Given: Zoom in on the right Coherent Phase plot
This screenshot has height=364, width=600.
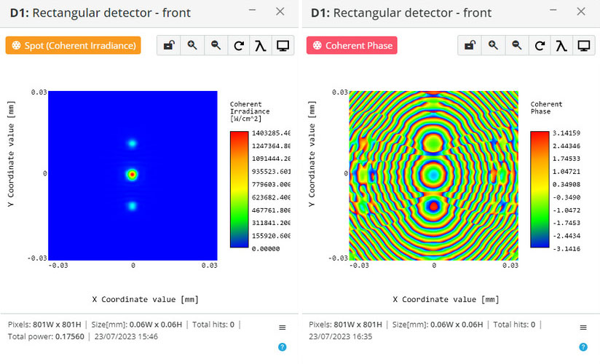Looking at the screenshot, I should (x=493, y=46).
